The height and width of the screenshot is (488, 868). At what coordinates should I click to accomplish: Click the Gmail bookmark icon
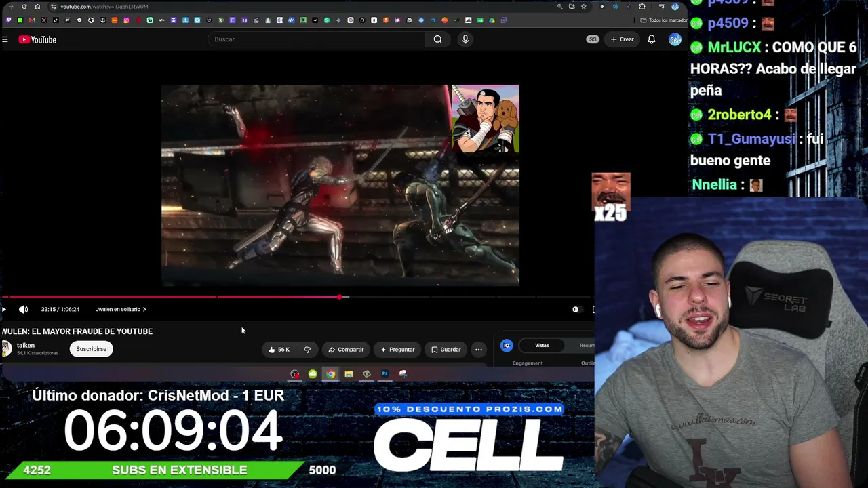tap(32, 20)
